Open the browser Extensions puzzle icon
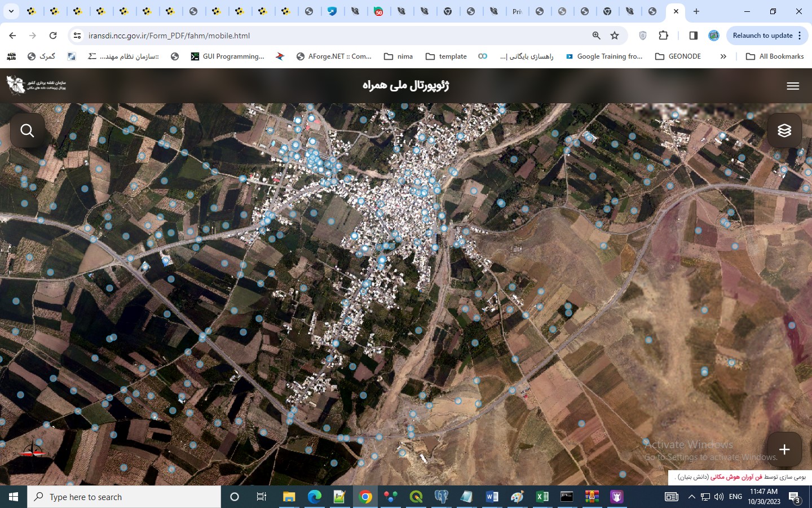Viewport: 812px width, 508px height. click(x=663, y=36)
